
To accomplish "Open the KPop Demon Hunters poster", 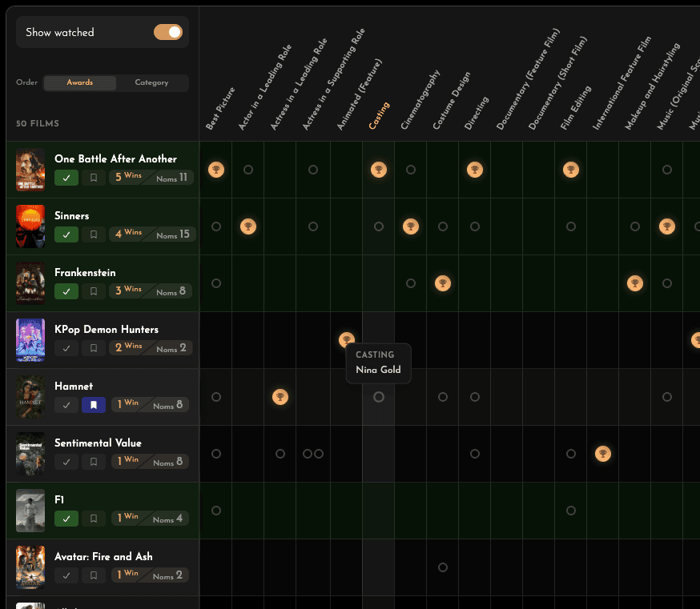I will (30, 340).
